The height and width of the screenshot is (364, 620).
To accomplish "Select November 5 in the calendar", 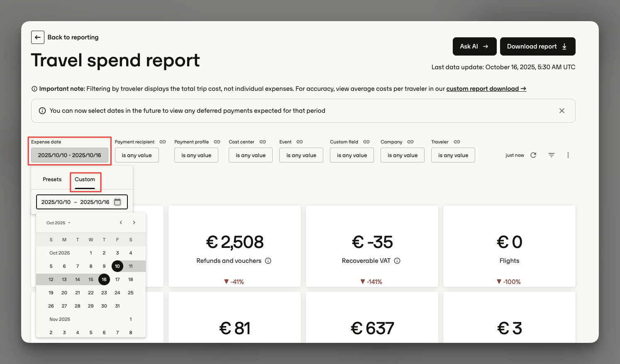I will click(x=91, y=332).
